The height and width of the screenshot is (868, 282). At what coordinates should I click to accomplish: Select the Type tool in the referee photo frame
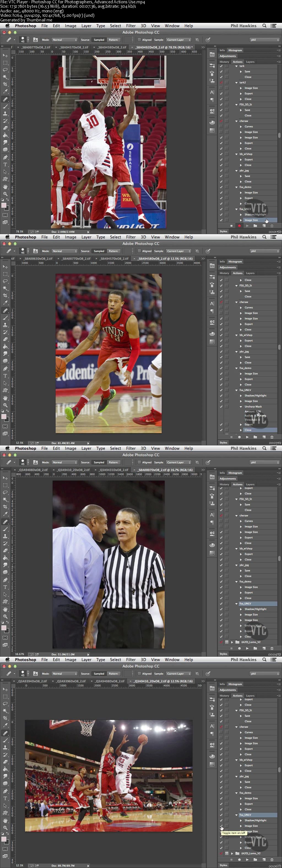(5, 587)
